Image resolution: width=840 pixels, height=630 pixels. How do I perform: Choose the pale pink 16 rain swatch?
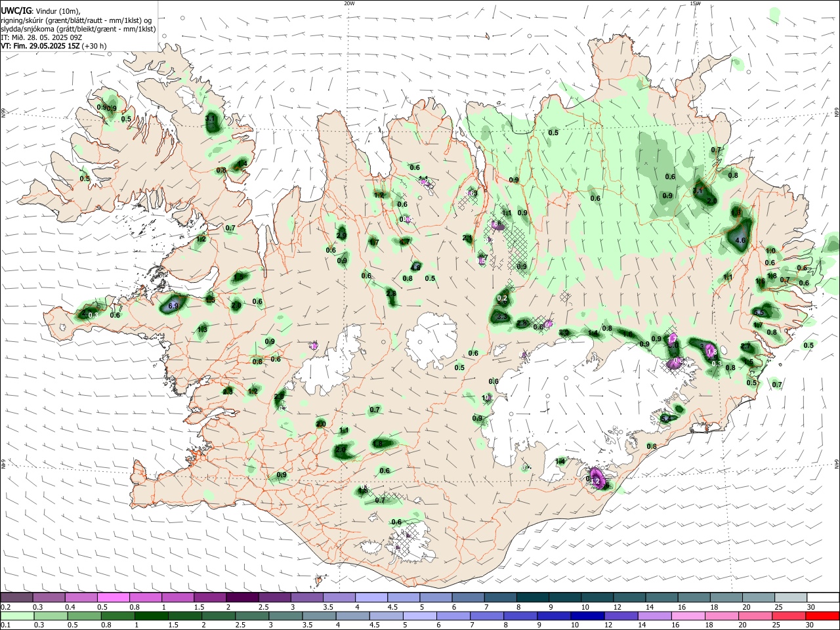coord(687,616)
